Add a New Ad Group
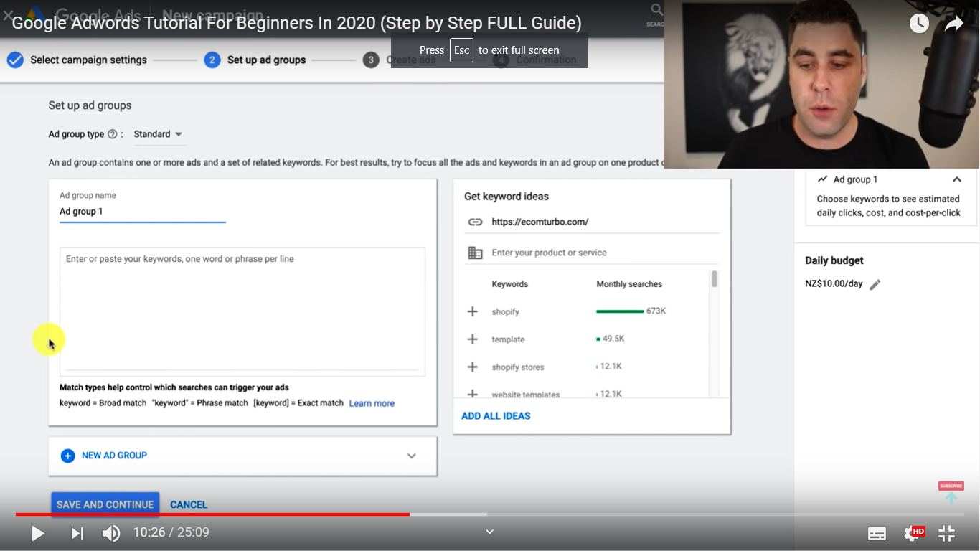980x551 pixels. [104, 456]
